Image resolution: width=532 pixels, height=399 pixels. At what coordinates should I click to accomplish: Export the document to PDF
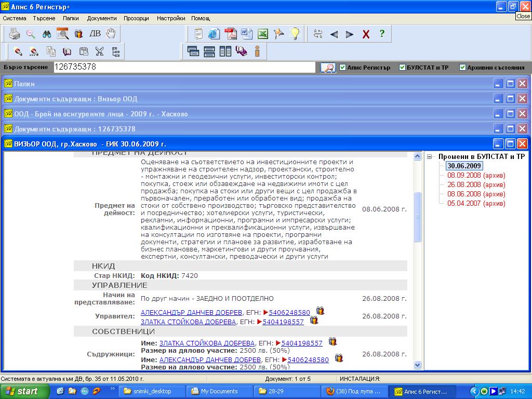230,34
